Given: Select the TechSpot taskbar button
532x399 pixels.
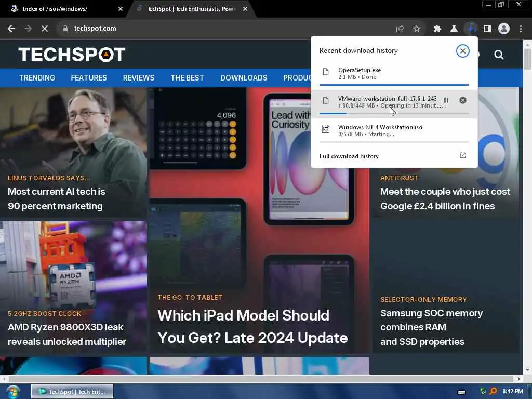Looking at the screenshot, I should click(72, 392).
